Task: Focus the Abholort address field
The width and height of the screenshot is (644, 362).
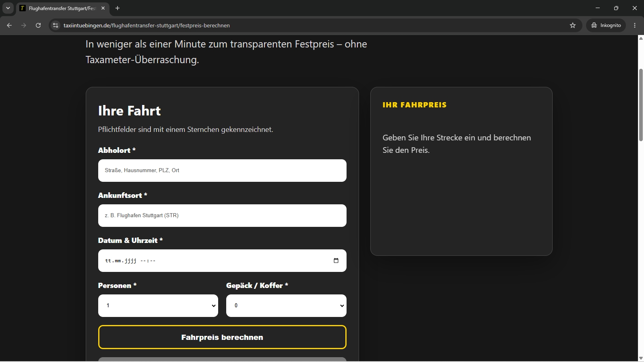Action: coord(222,171)
